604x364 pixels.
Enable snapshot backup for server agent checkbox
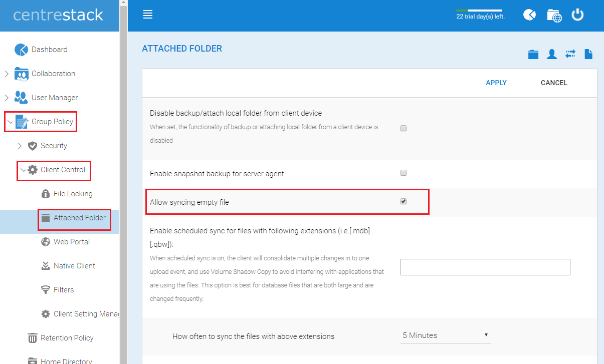point(404,173)
